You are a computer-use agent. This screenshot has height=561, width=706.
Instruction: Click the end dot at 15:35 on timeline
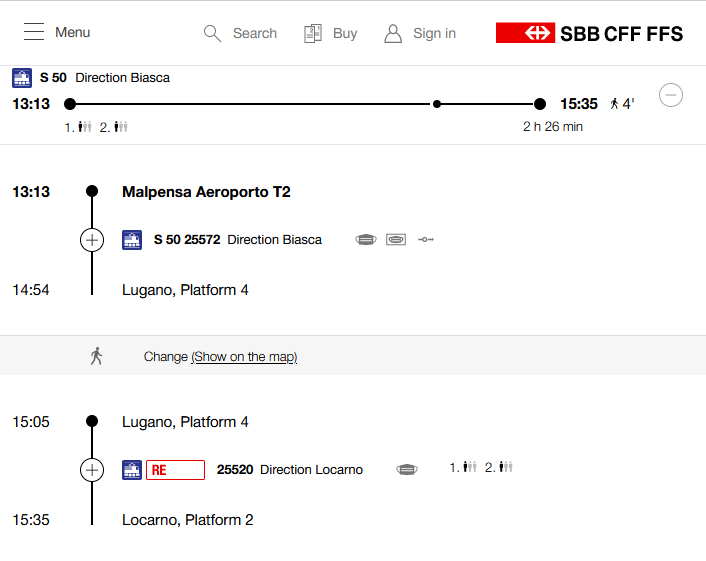coord(539,104)
